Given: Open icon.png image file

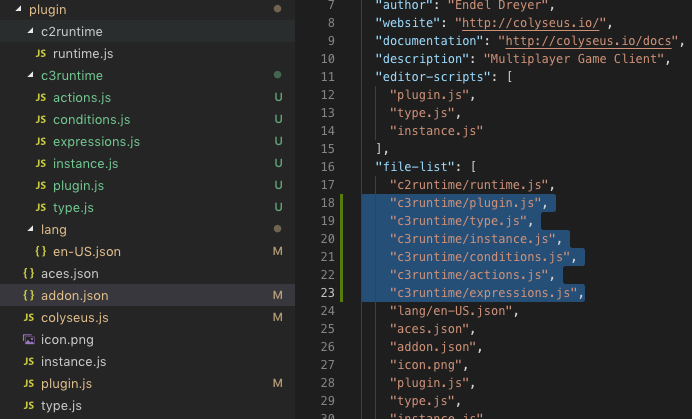Looking at the screenshot, I should tap(67, 340).
